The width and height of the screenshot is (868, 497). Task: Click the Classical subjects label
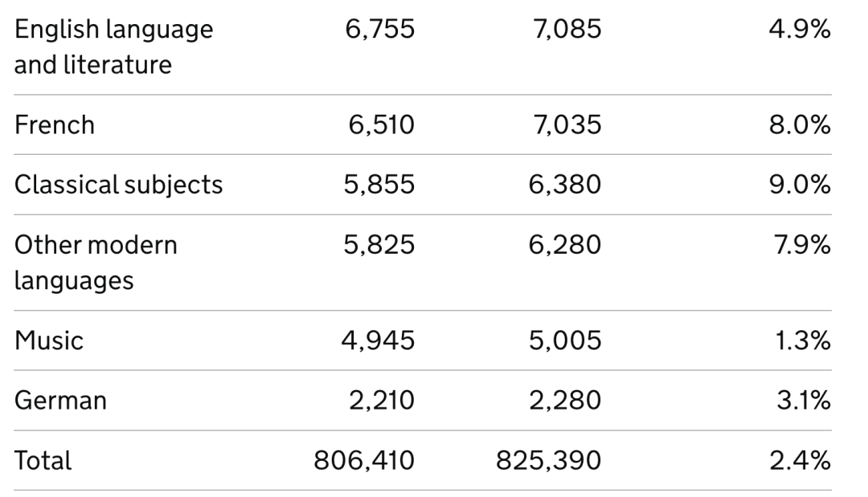click(118, 185)
